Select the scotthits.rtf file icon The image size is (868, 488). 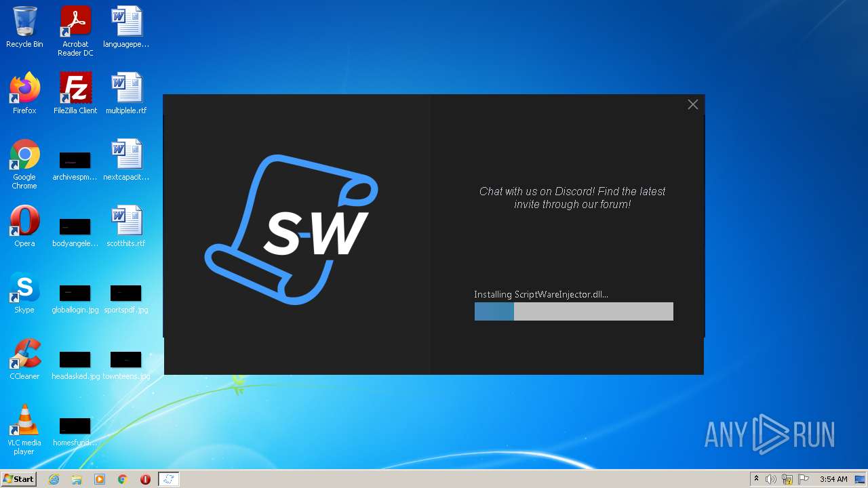click(x=126, y=226)
